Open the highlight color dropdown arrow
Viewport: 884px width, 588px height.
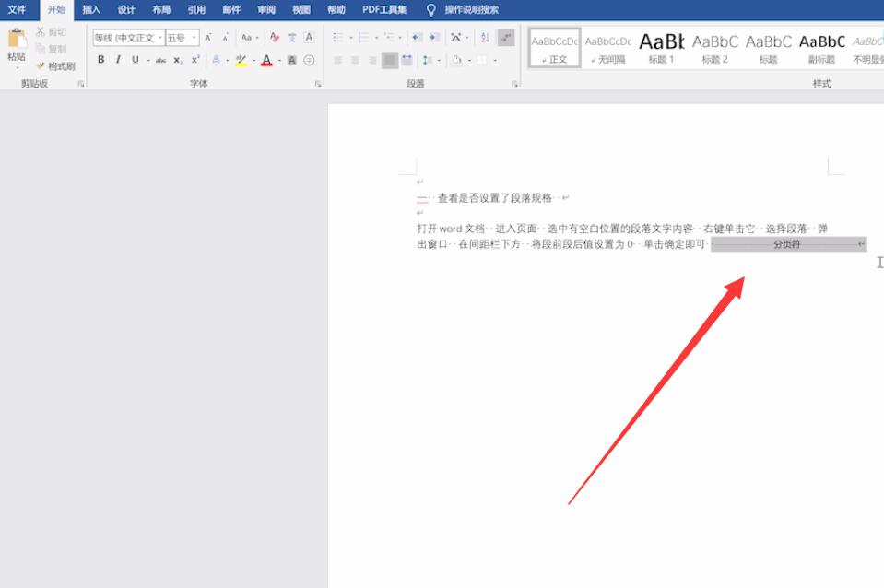253,60
